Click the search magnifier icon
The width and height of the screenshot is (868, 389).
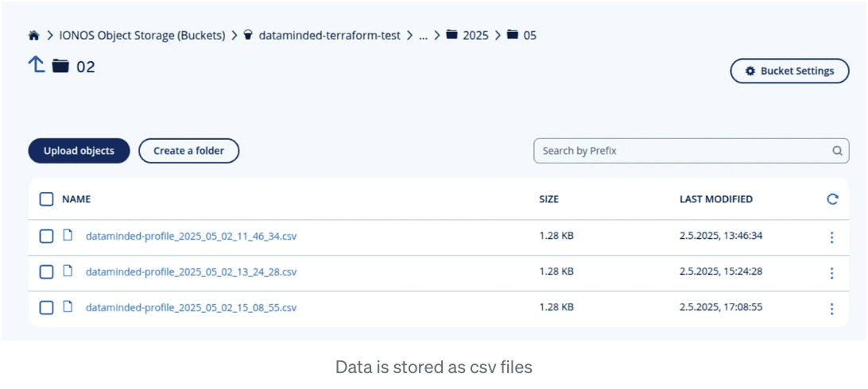coord(838,151)
